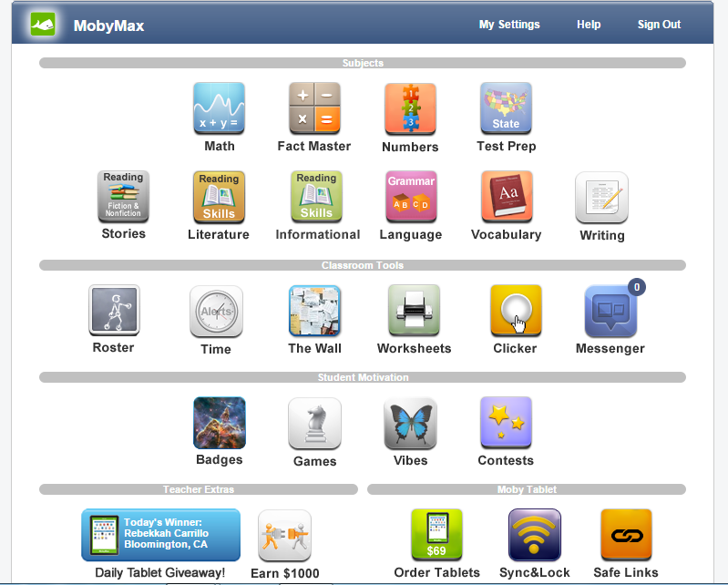Open the Roster chalkboard icon
The image size is (728, 585).
[x=114, y=310]
